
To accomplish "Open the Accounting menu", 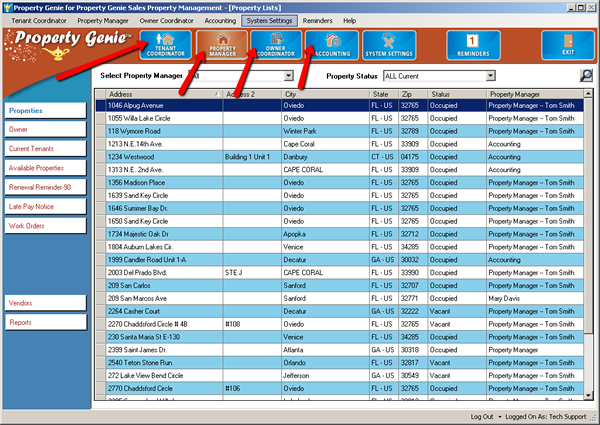I will [x=220, y=21].
